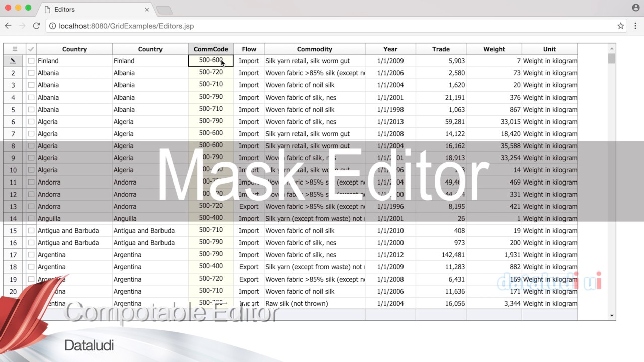Bookmark this page with the star icon

click(x=621, y=26)
